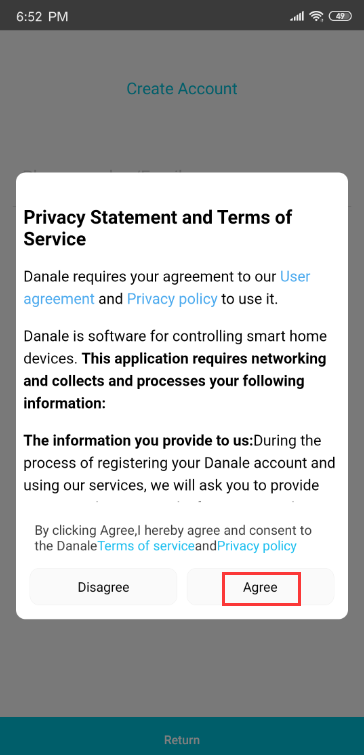Tap the Wi-Fi status icon
The width and height of the screenshot is (364, 755).
pos(316,16)
